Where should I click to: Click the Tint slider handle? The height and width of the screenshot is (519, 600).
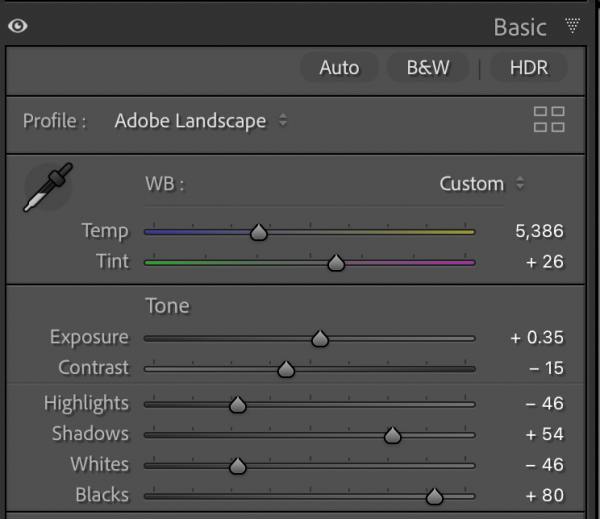336,263
